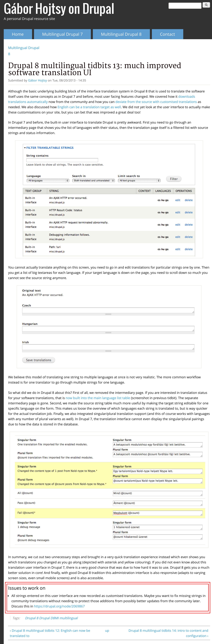Open the All languages dropdown
Image resolution: width=212 pixels, height=644 pixels.
coord(48,180)
